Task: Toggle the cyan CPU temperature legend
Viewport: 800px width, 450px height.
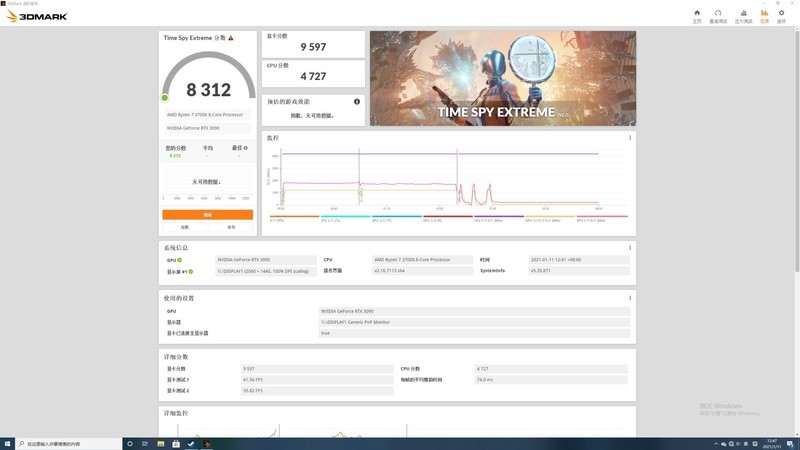Action: (x=345, y=218)
